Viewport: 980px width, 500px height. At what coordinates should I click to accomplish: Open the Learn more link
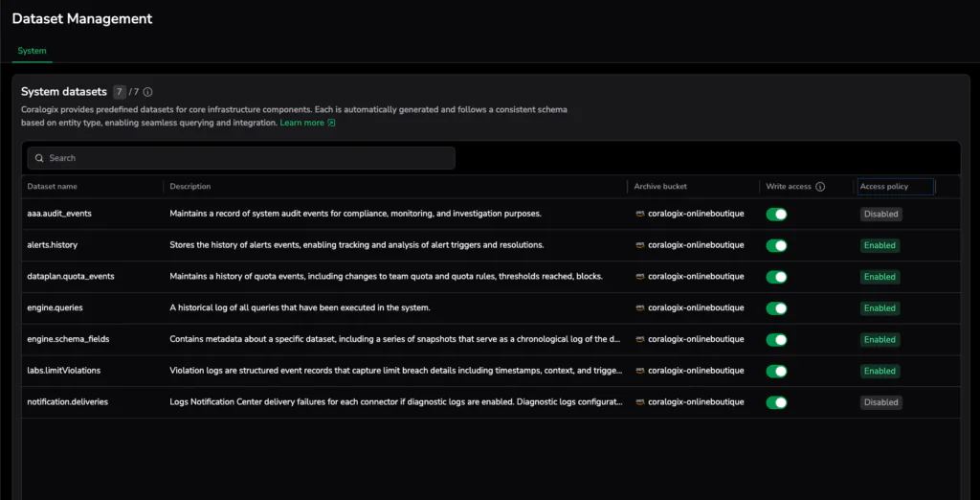[x=301, y=124]
